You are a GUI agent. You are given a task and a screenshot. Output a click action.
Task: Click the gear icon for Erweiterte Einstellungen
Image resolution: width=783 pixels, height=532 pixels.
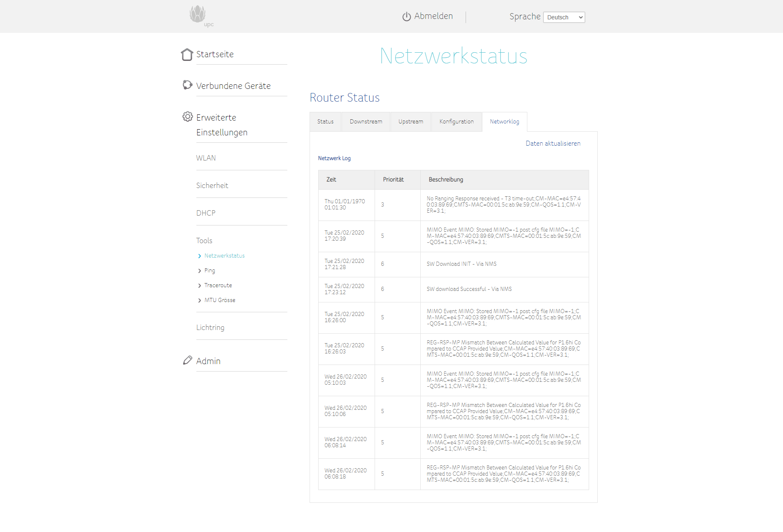coord(187,117)
